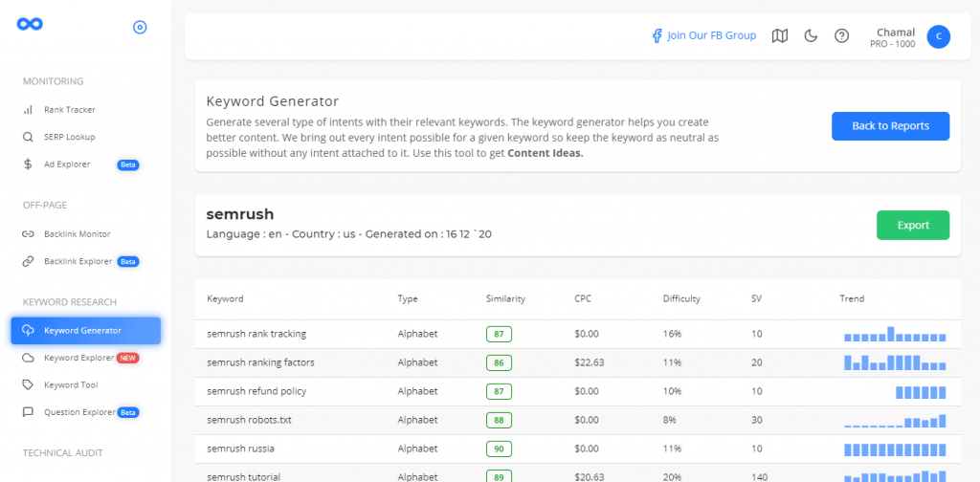Click the Ad Explorer dollar icon

pos(28,164)
